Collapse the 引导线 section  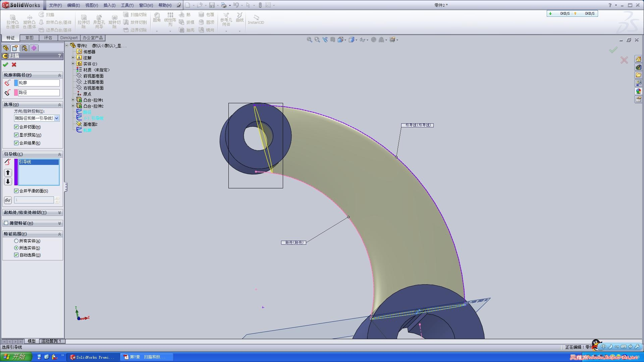coord(59,154)
